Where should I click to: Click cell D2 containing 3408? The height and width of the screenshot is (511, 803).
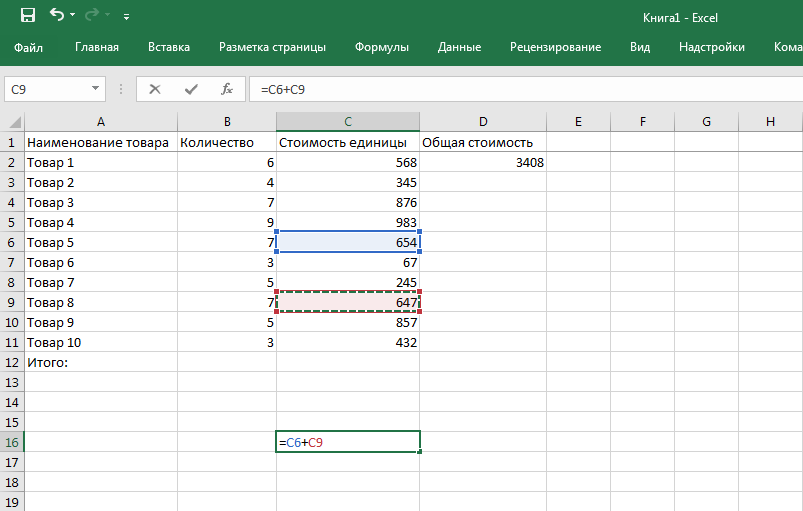pyautogui.click(x=483, y=162)
